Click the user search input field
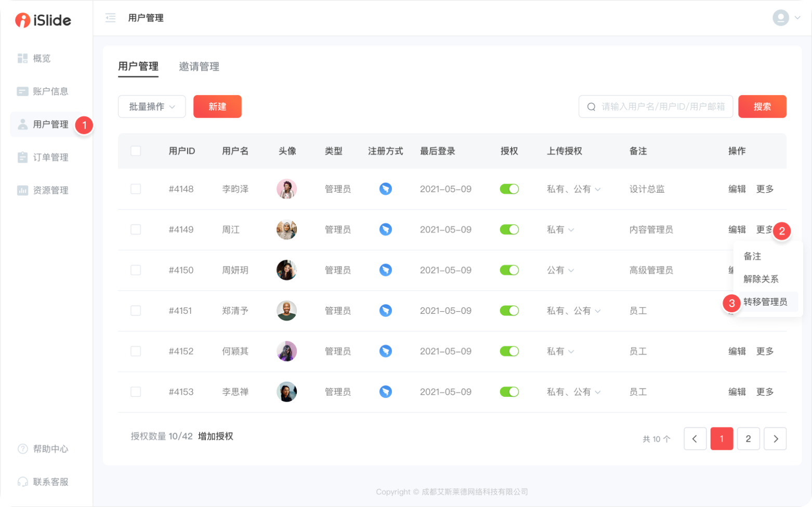The width and height of the screenshot is (812, 507). [x=662, y=106]
